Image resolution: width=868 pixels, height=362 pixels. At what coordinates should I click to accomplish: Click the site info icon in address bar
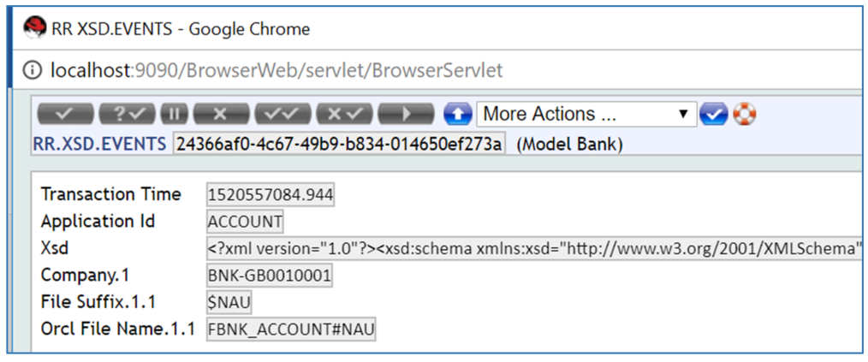pyautogui.click(x=33, y=69)
